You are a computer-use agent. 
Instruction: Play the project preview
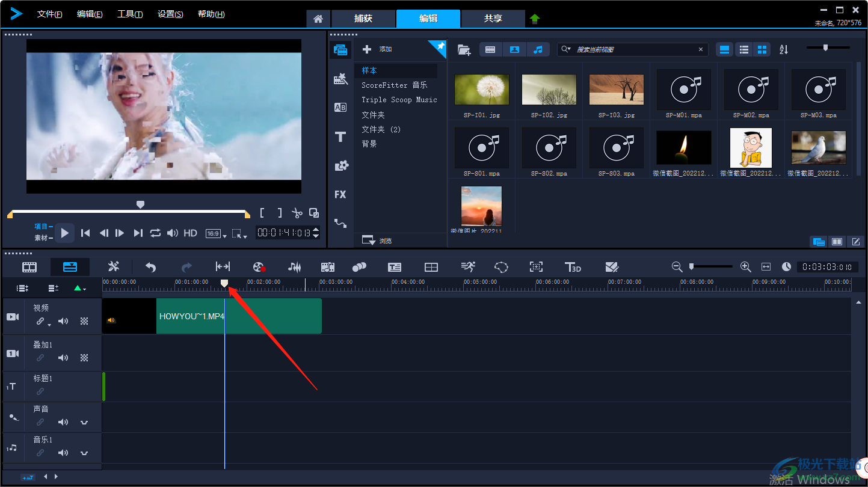point(65,233)
